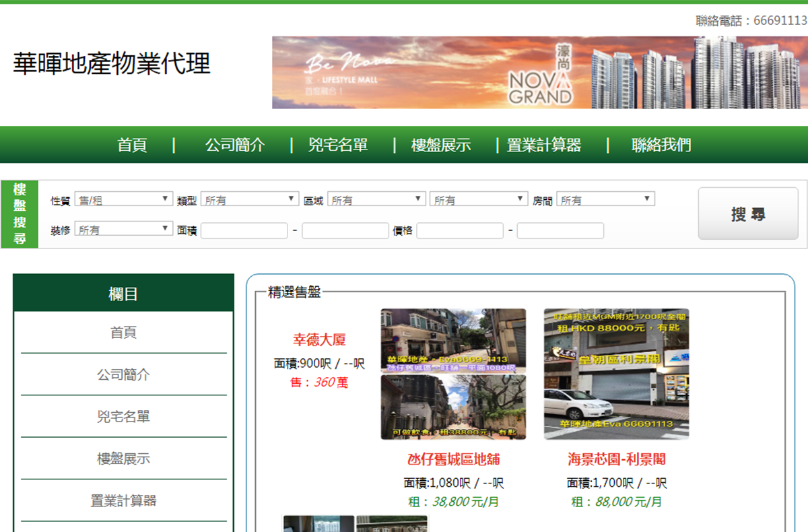Open 兇宅名單 in the green navigation bar

[338, 145]
